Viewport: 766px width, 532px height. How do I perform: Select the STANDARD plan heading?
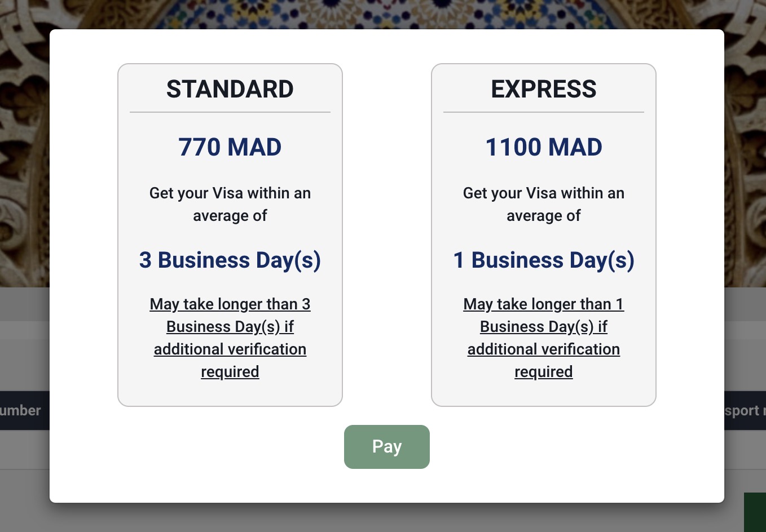[x=230, y=89]
